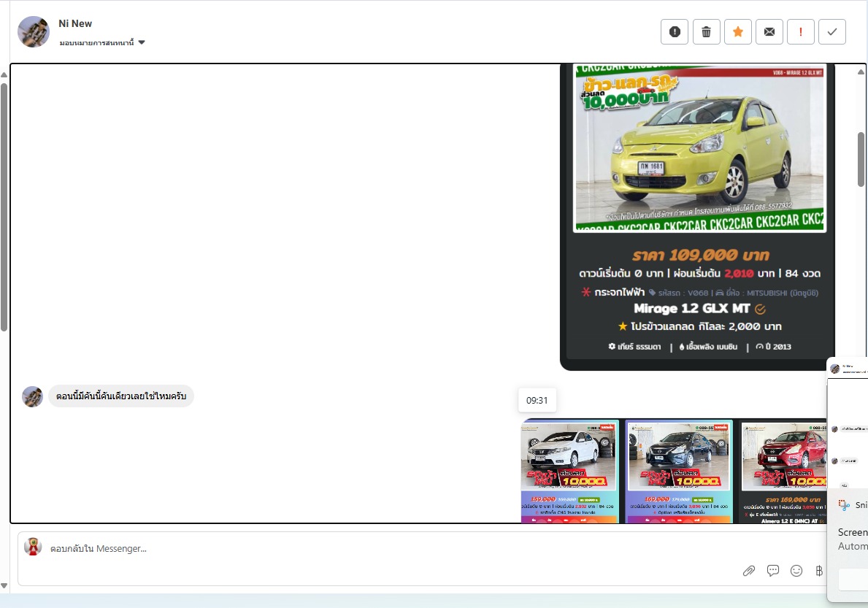868x608 pixels.
Task: Click the Ni New contact name
Action: [x=75, y=24]
